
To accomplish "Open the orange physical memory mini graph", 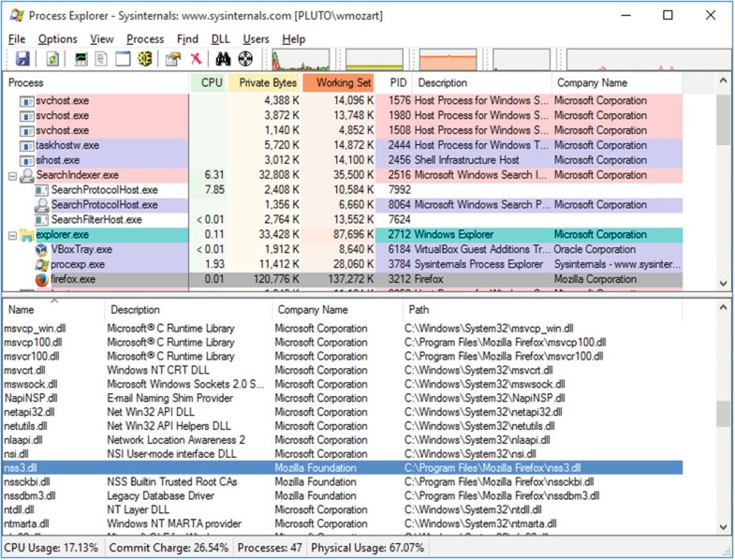I will (448, 60).
